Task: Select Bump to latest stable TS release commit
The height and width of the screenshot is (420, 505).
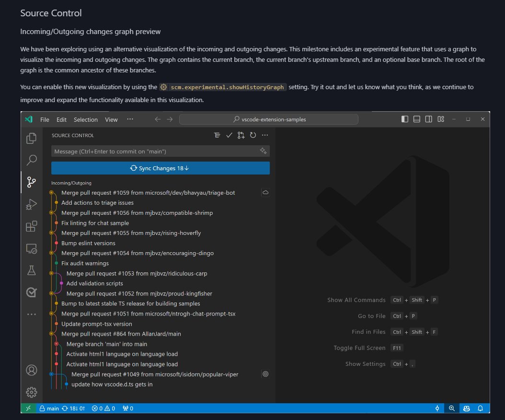Action: tap(131, 303)
